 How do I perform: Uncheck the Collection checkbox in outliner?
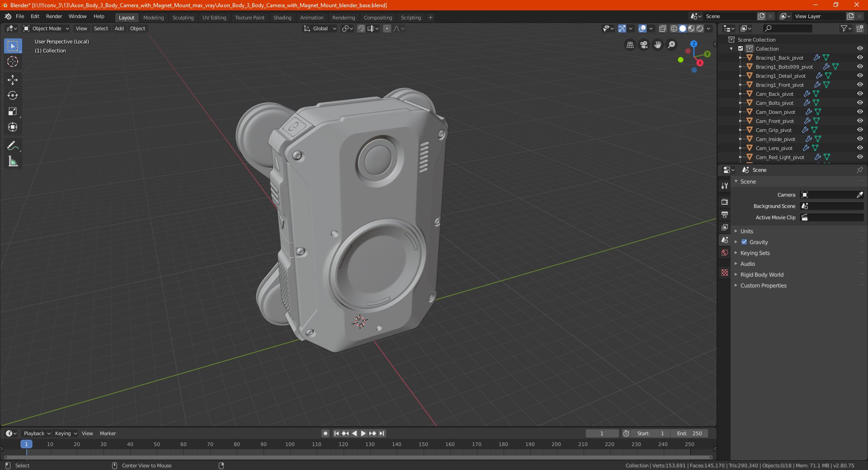click(741, 48)
